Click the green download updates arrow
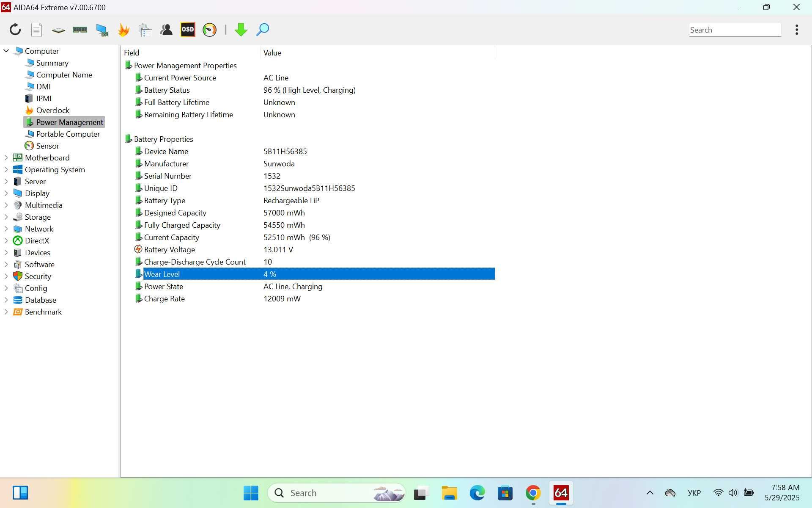Image resolution: width=812 pixels, height=508 pixels. [x=241, y=30]
